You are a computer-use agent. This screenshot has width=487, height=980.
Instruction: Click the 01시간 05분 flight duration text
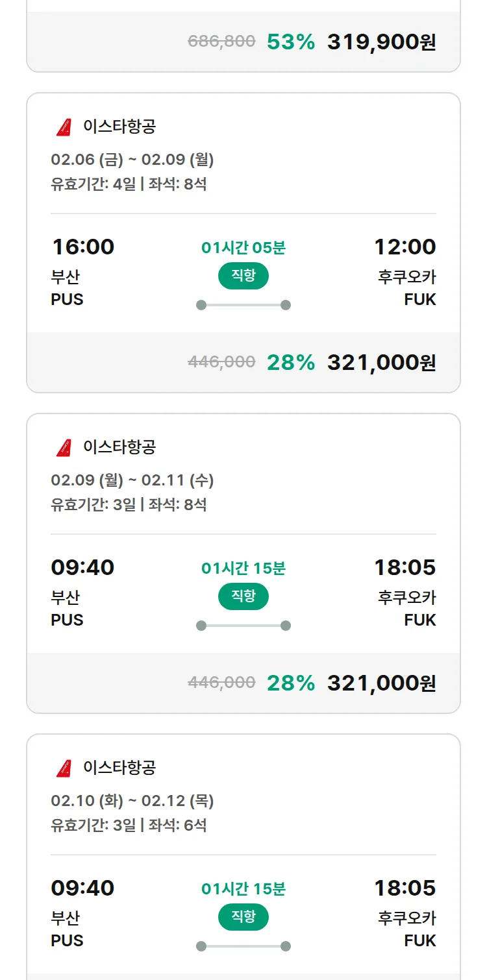[x=243, y=248]
